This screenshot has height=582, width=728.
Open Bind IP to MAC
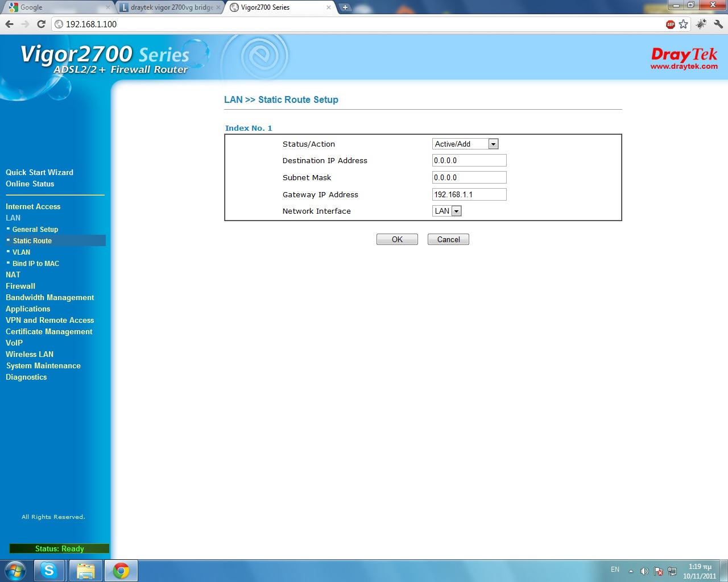pos(36,263)
